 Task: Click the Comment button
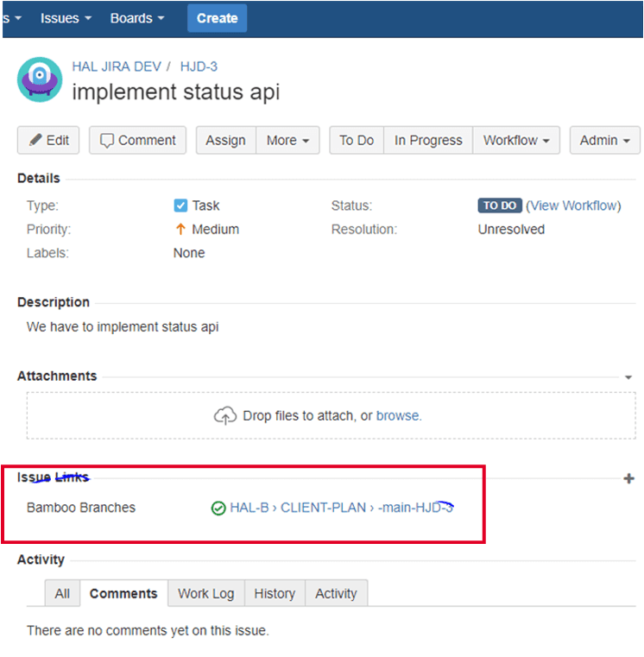pos(137,141)
